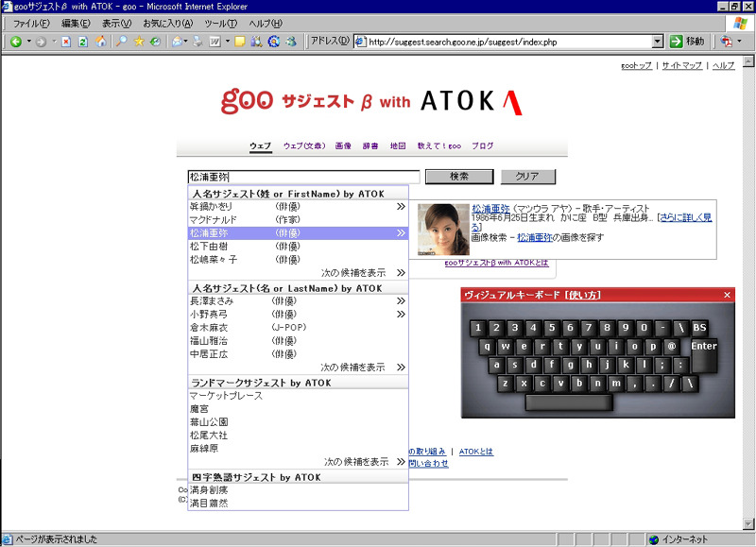Open the gooトップ link
This screenshot has height=547, width=756.
click(x=636, y=65)
